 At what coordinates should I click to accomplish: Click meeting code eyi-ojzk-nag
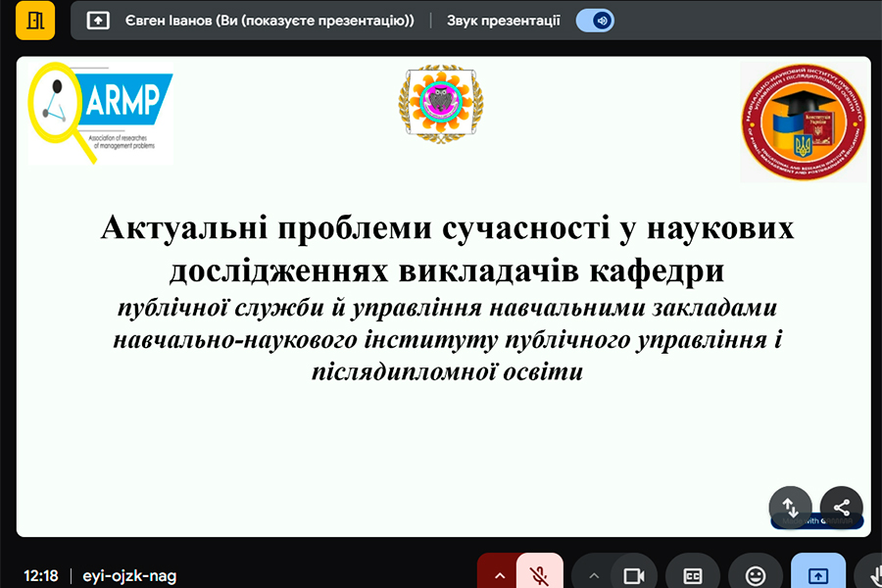(129, 575)
